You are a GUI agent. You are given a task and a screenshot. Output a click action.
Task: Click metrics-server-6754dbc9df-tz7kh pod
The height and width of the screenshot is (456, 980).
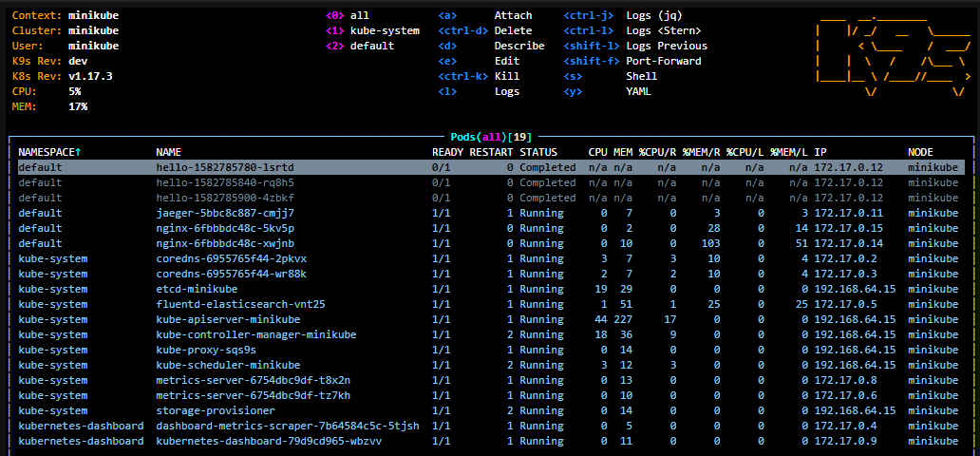coord(487,395)
